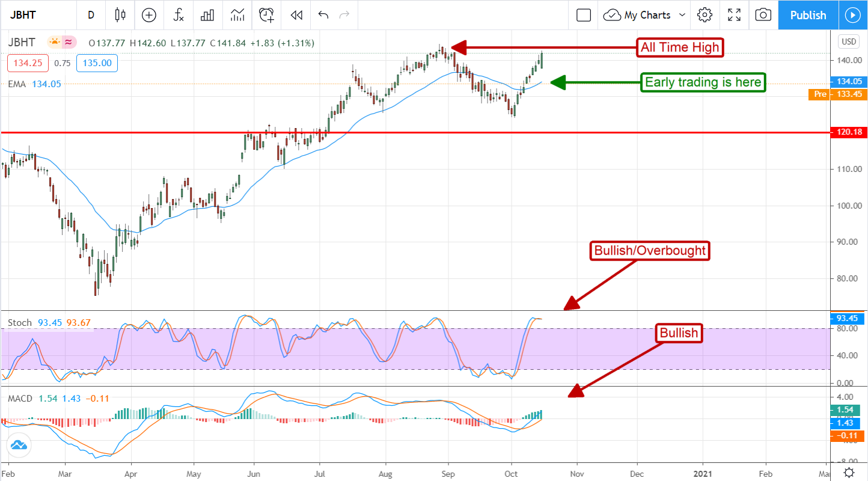Take a chart snapshot with the camera icon
This screenshot has height=481, width=868.
[x=763, y=15]
